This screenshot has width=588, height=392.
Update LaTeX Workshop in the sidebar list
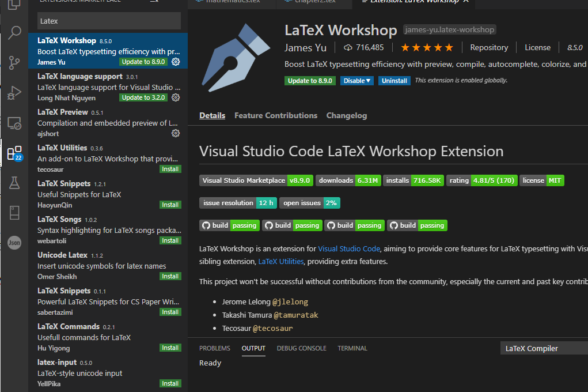point(143,62)
